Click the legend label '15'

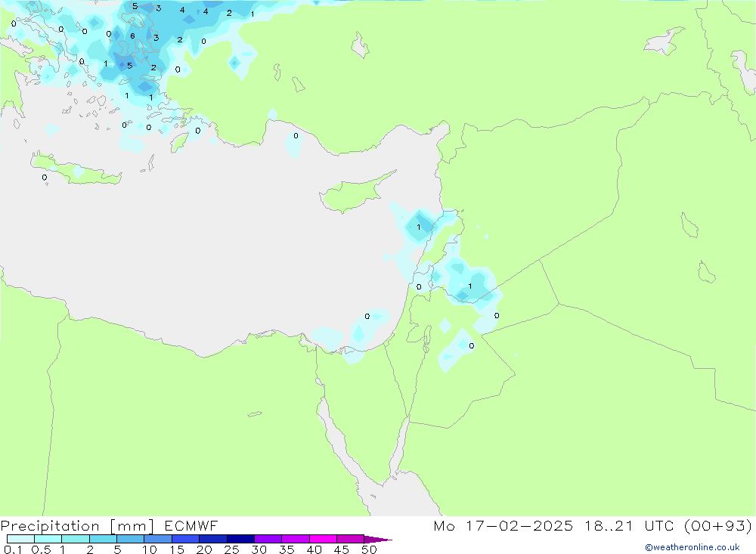click(177, 549)
